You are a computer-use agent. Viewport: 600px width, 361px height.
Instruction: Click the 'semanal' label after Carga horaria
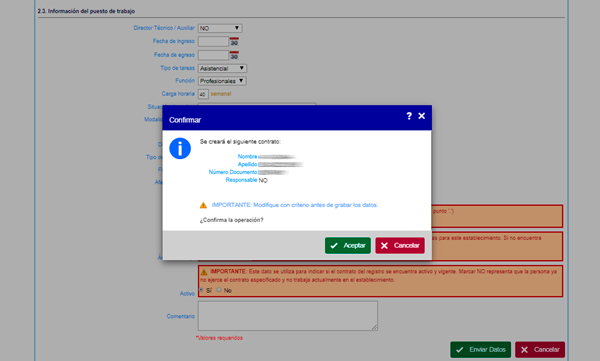click(x=221, y=94)
